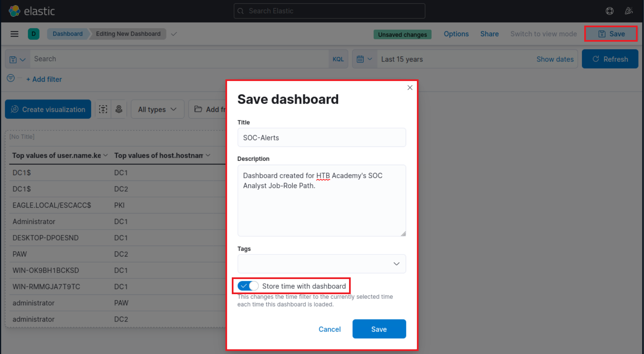Click the help icon in the top bar
This screenshot has width=644, height=354.
609,11
